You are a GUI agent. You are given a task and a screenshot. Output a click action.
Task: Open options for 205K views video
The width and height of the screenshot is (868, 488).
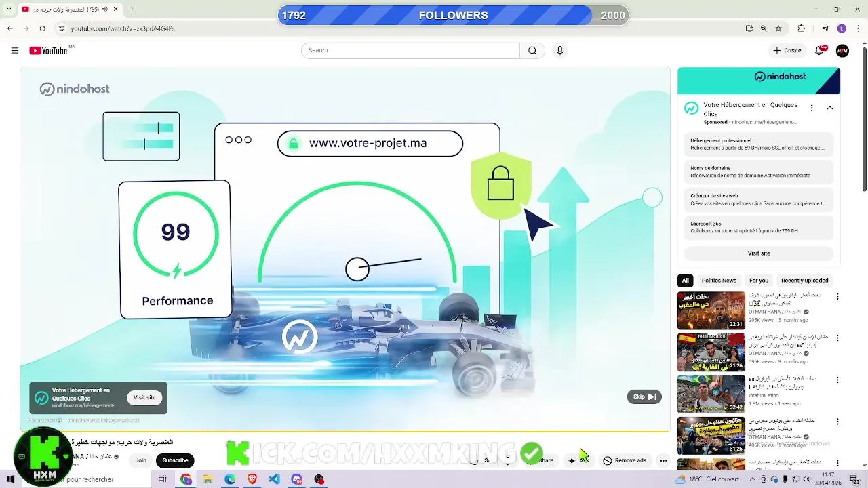pyautogui.click(x=837, y=297)
